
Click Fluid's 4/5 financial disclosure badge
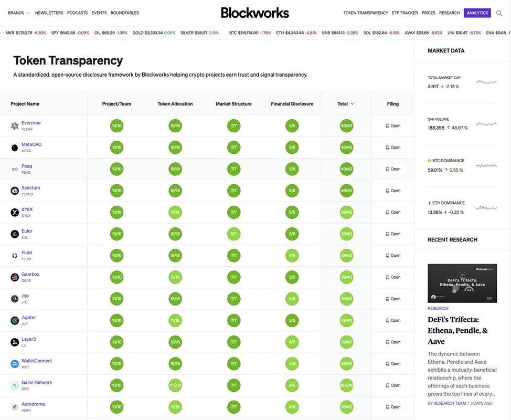[292, 256]
